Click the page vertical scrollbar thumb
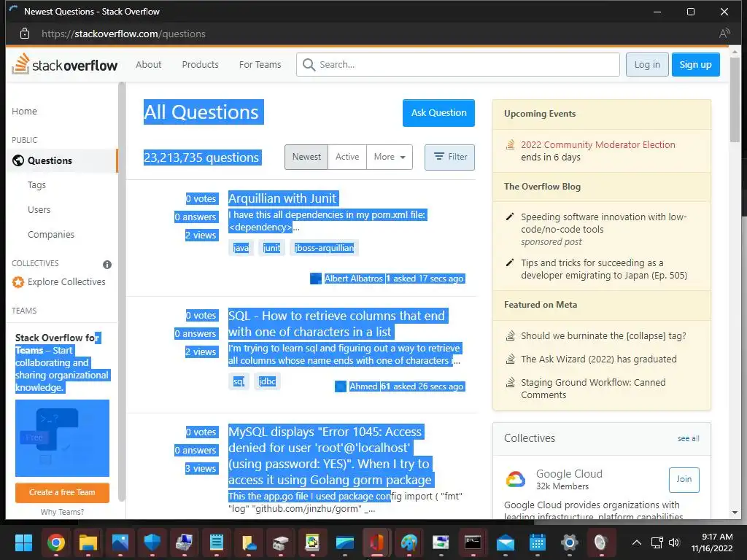The height and width of the screenshot is (560, 747). pyautogui.click(x=735, y=99)
